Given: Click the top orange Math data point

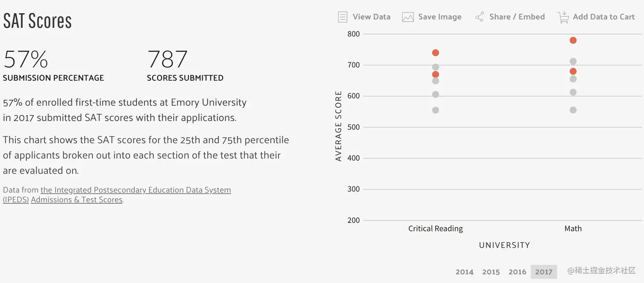Looking at the screenshot, I should [x=573, y=40].
